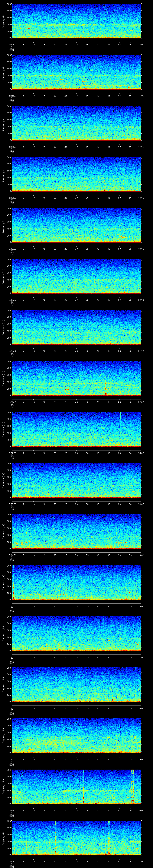Click the 15:21:00 start time label
Screen dimensions: 153x868
click(x=12, y=402)
